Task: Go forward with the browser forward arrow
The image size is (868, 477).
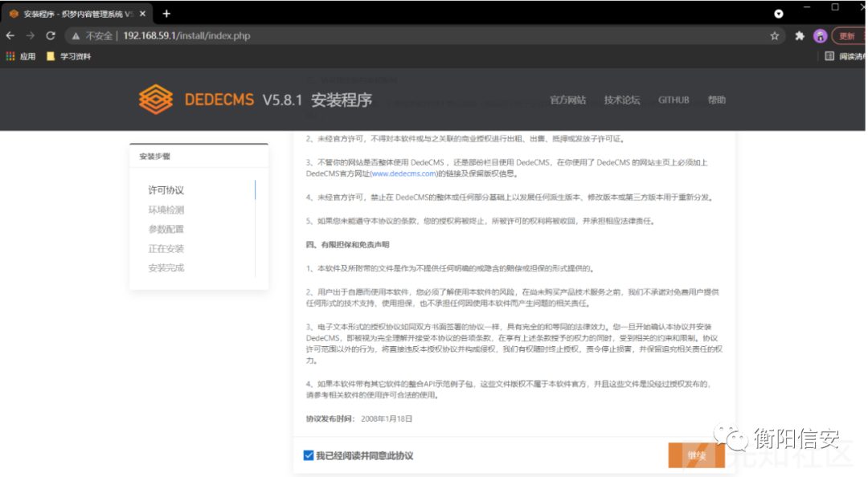Action: pyautogui.click(x=31, y=36)
